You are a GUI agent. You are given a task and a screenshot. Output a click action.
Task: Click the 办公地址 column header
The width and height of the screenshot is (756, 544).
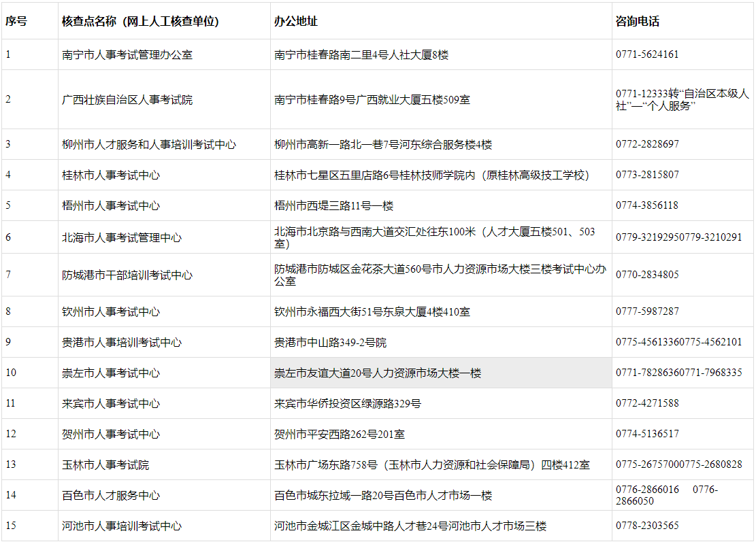coord(293,21)
